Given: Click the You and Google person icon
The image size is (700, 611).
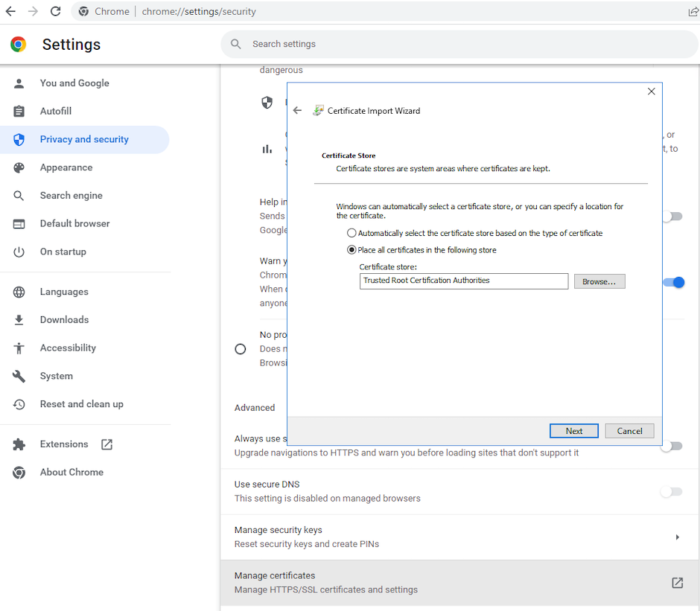Looking at the screenshot, I should tap(19, 83).
